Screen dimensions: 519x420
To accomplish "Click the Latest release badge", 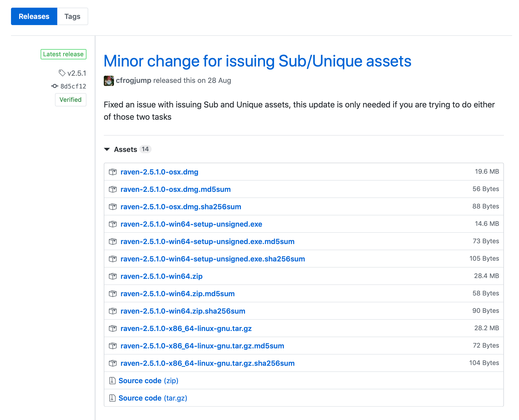I will click(63, 54).
